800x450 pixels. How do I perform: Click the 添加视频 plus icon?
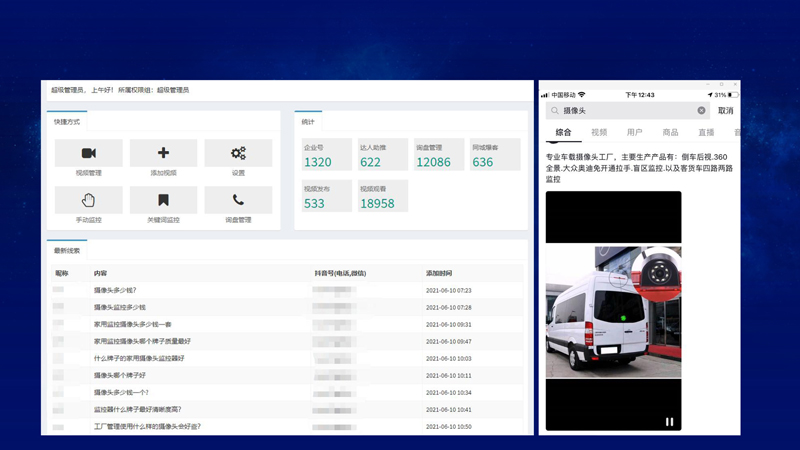click(163, 153)
